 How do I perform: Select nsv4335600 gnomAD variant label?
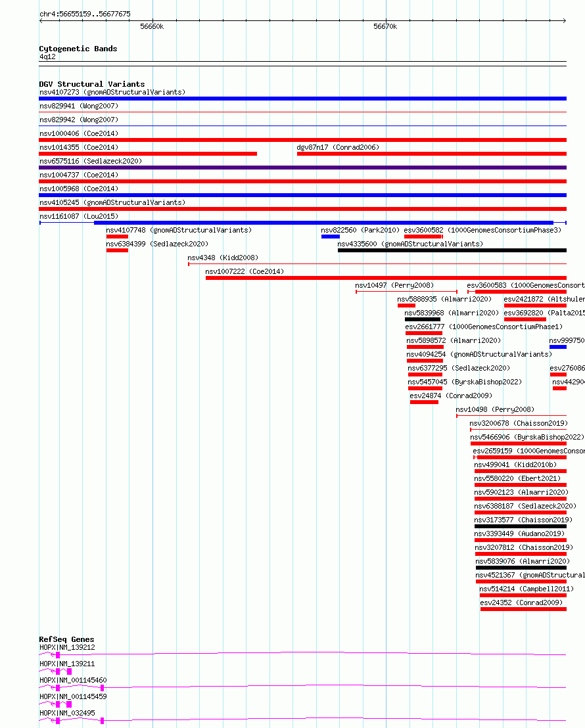point(410,244)
